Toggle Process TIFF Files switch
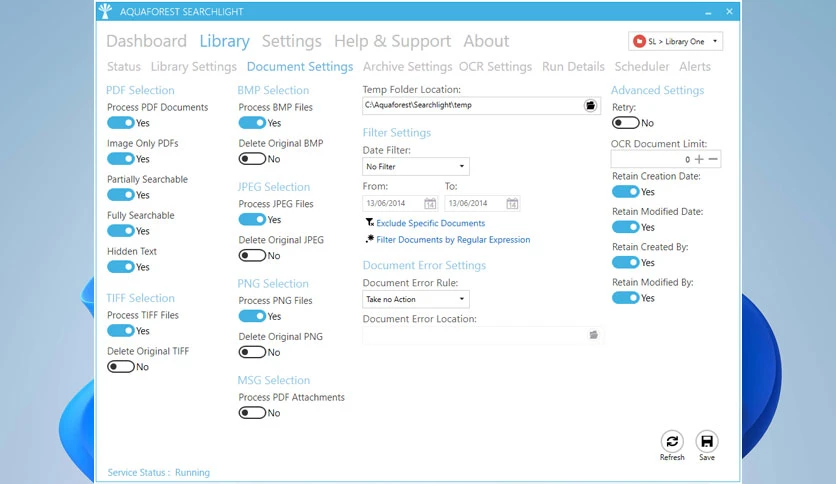836x484 pixels. click(x=120, y=331)
